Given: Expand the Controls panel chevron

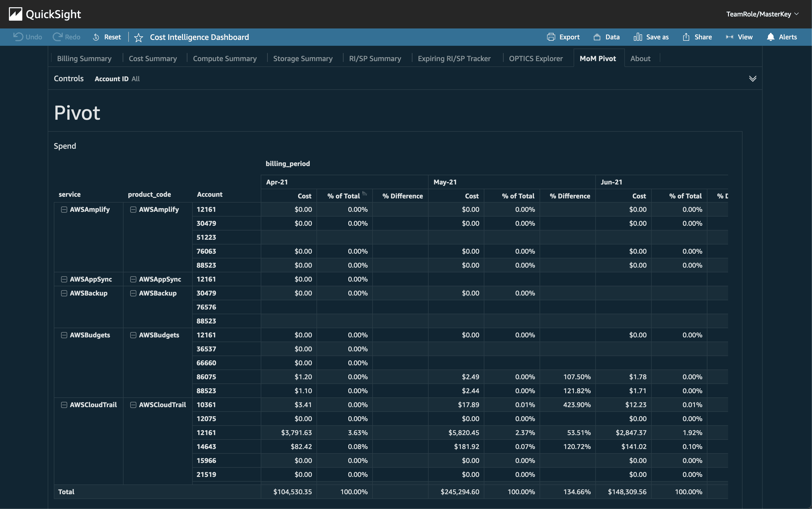Looking at the screenshot, I should tap(753, 78).
